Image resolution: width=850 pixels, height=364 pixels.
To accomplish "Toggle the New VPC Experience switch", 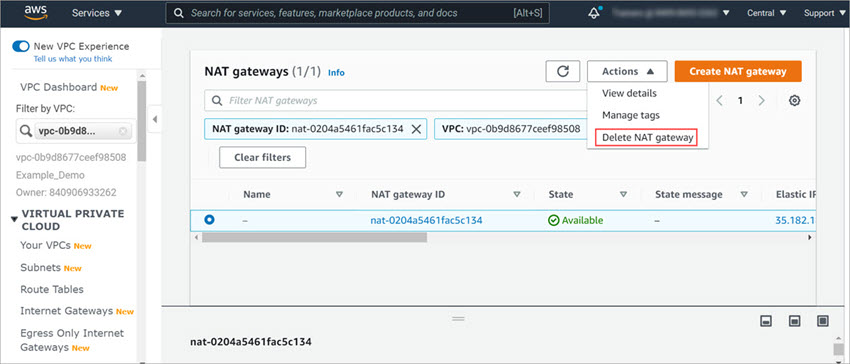I will point(21,47).
